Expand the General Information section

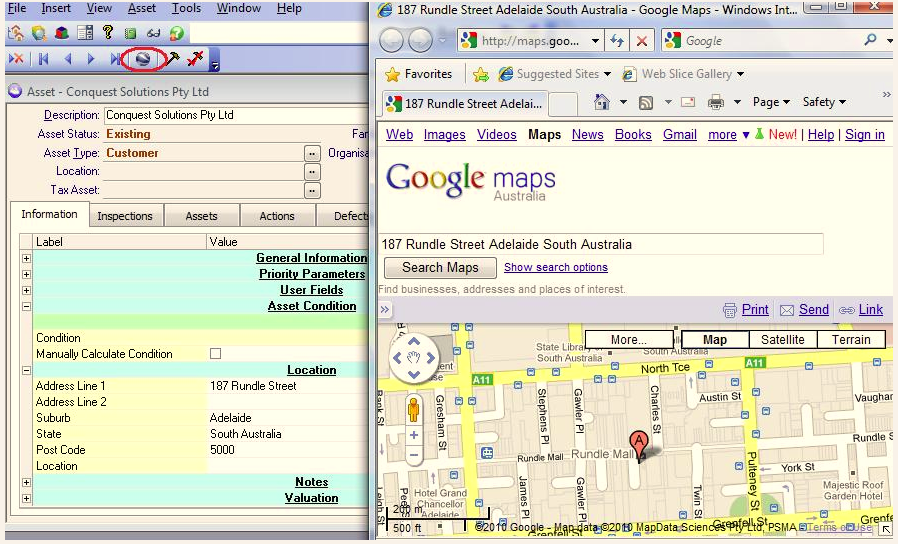click(x=26, y=258)
